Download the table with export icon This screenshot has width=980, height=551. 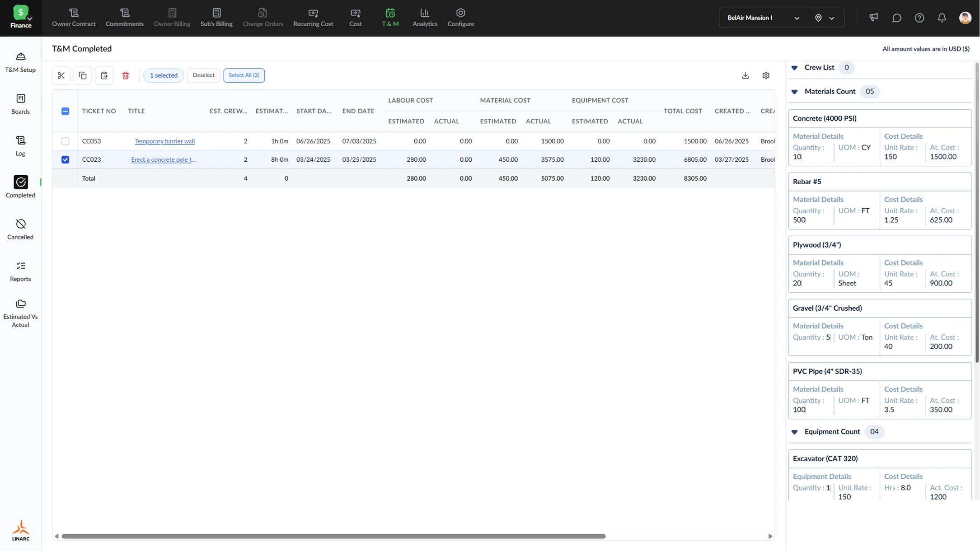tap(745, 75)
